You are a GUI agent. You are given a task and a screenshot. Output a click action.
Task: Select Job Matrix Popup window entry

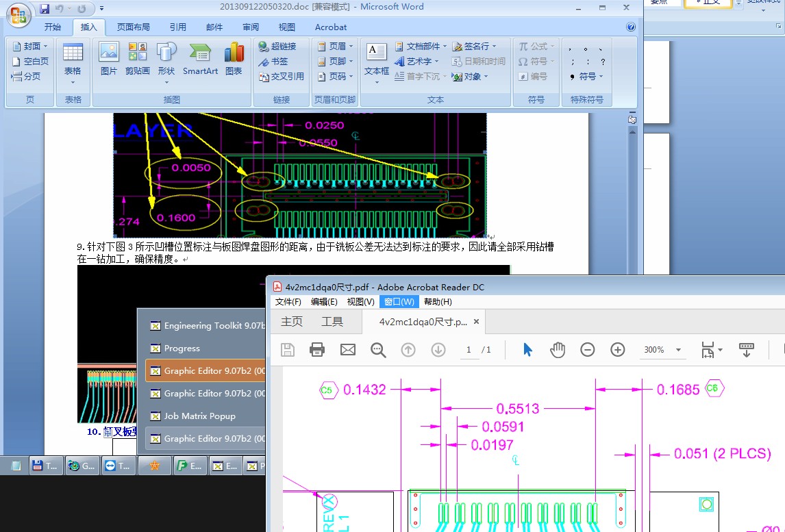(x=200, y=416)
